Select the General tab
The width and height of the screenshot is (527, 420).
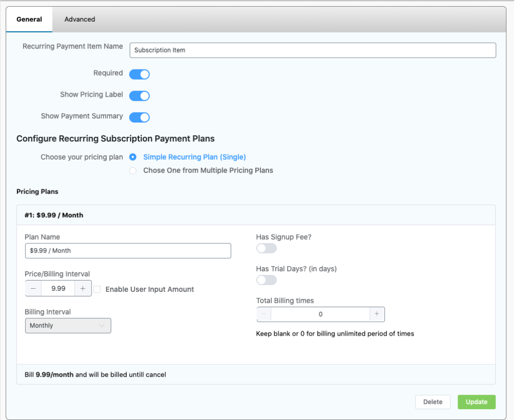[x=28, y=19]
